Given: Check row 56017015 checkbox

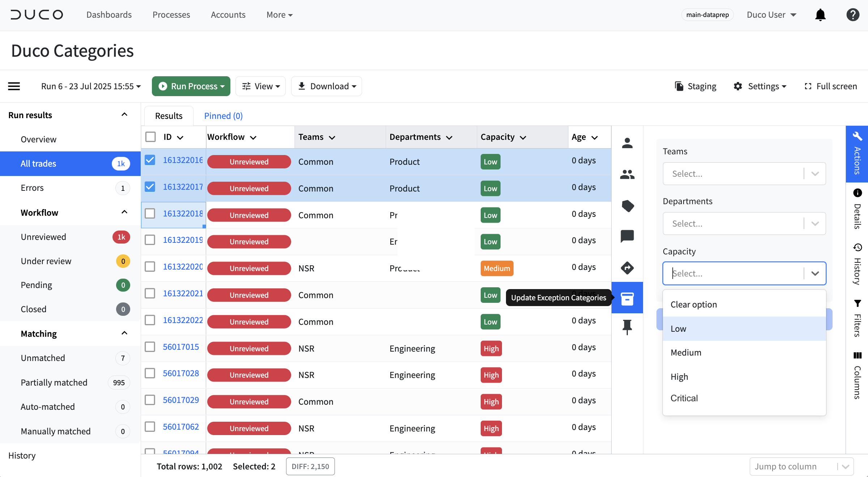Looking at the screenshot, I should point(150,347).
